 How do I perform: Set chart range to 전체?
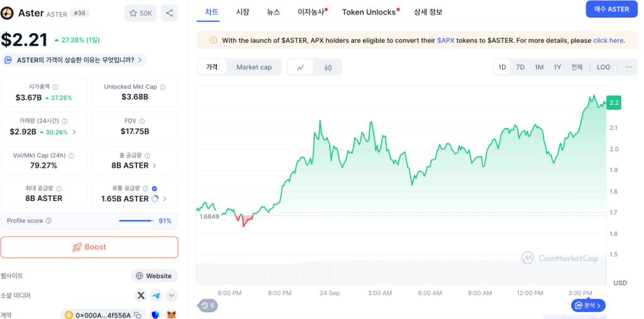click(x=577, y=67)
